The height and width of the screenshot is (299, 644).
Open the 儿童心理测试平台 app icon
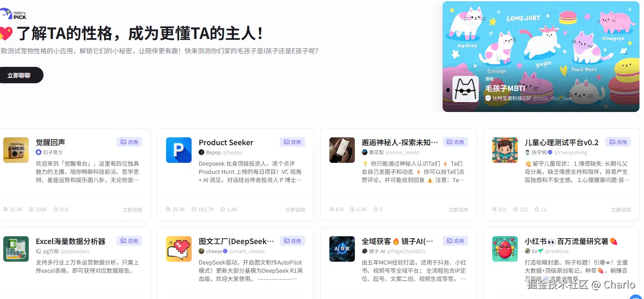click(505, 150)
